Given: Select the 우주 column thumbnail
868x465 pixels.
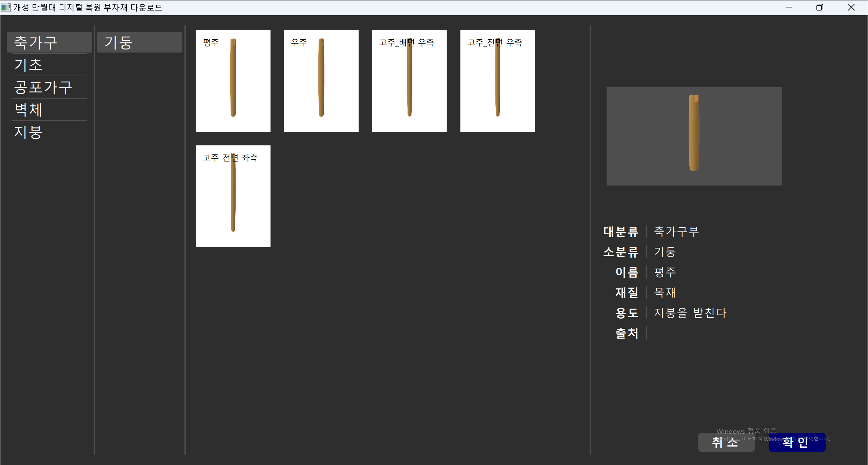Looking at the screenshot, I should tap(321, 81).
